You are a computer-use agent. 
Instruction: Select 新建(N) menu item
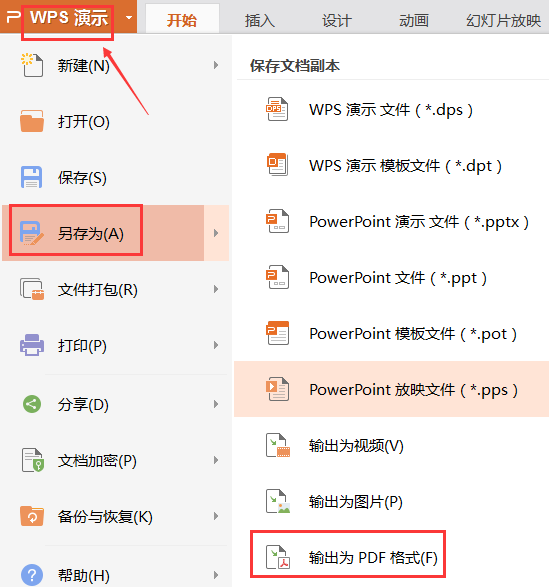click(x=116, y=65)
